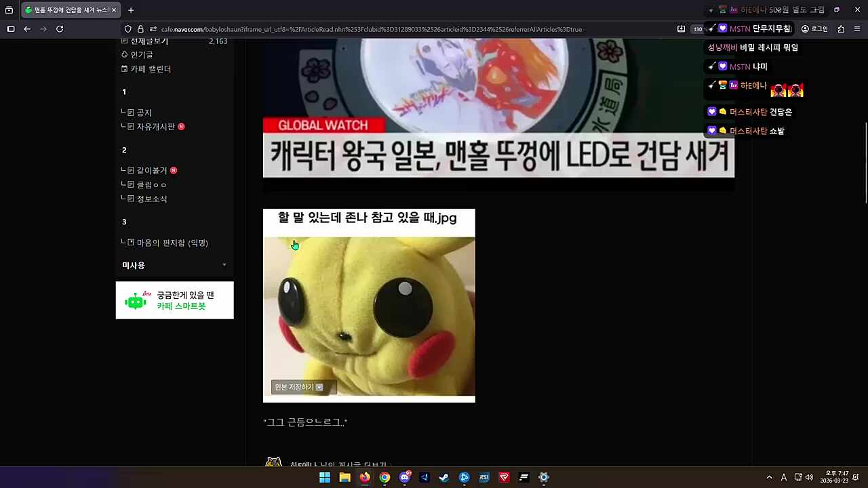Click the 인기글 popular posts icon
Image resolution: width=868 pixels, height=488 pixels.
click(x=125, y=54)
